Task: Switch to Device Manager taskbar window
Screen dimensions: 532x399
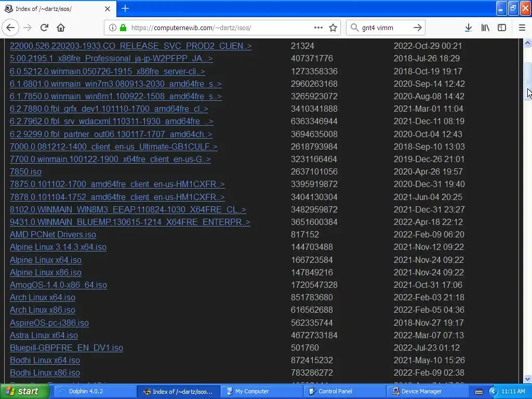Action: (428, 391)
